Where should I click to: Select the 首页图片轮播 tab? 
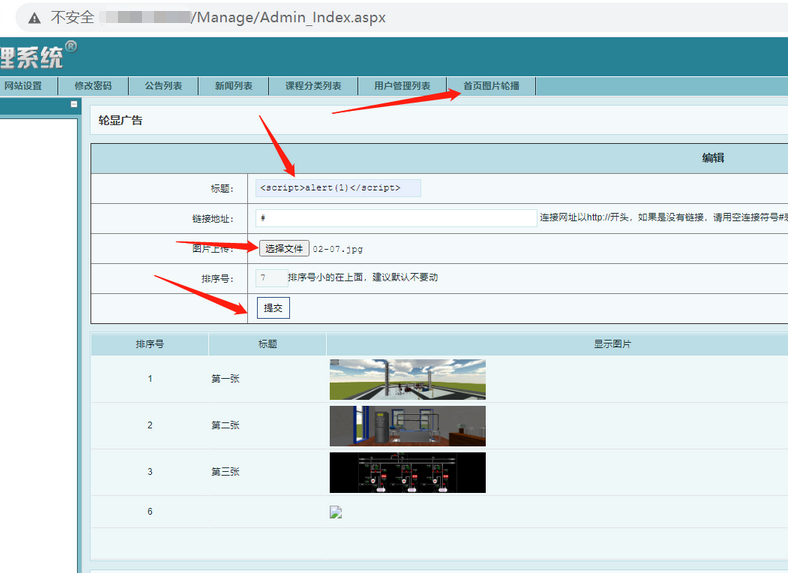click(x=491, y=86)
